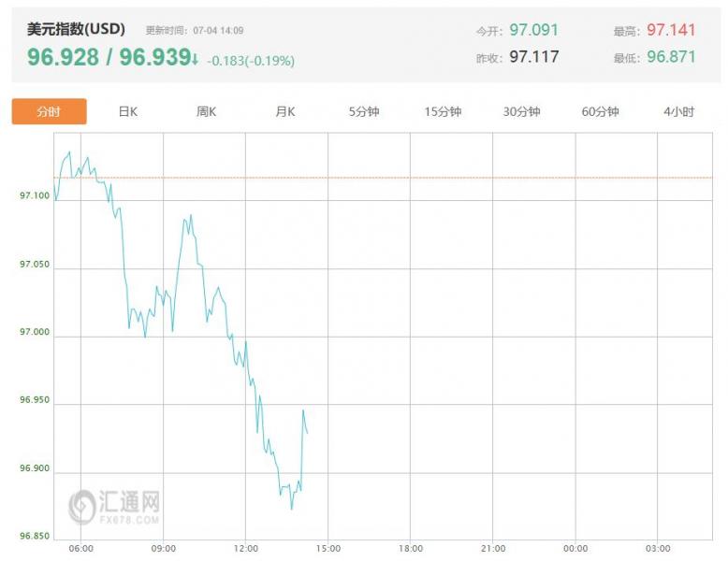The height and width of the screenshot is (561, 728).
Task: Click the green down arrow beside 96.939
Action: [196, 59]
